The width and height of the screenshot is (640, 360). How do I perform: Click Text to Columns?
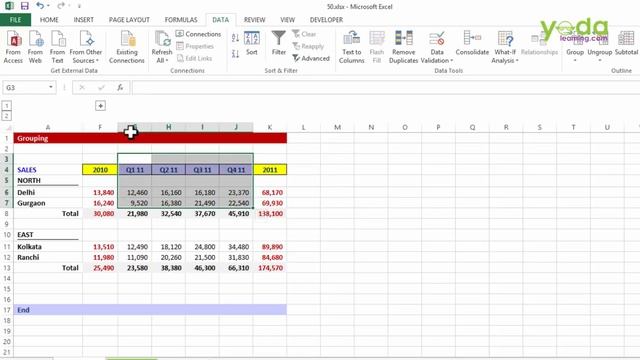point(351,47)
